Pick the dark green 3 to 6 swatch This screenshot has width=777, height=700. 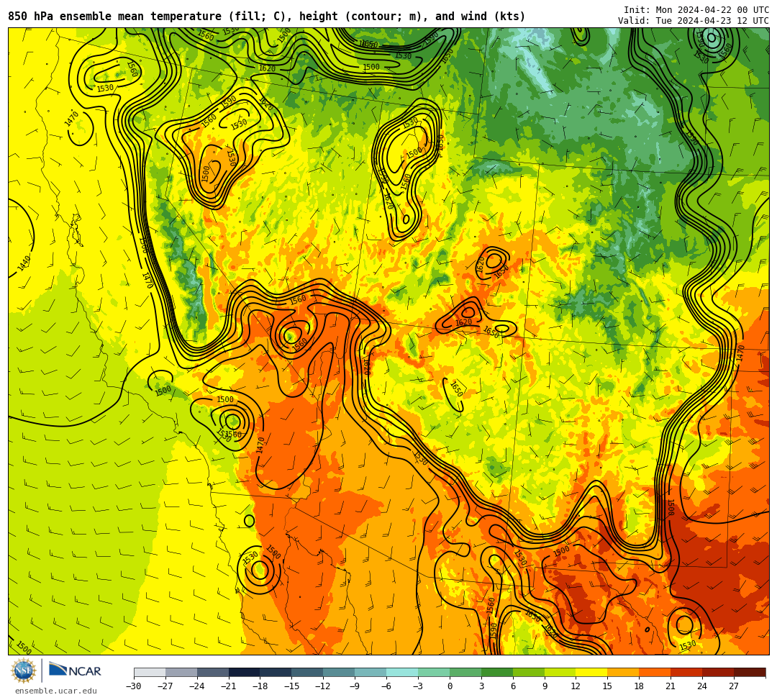(497, 672)
